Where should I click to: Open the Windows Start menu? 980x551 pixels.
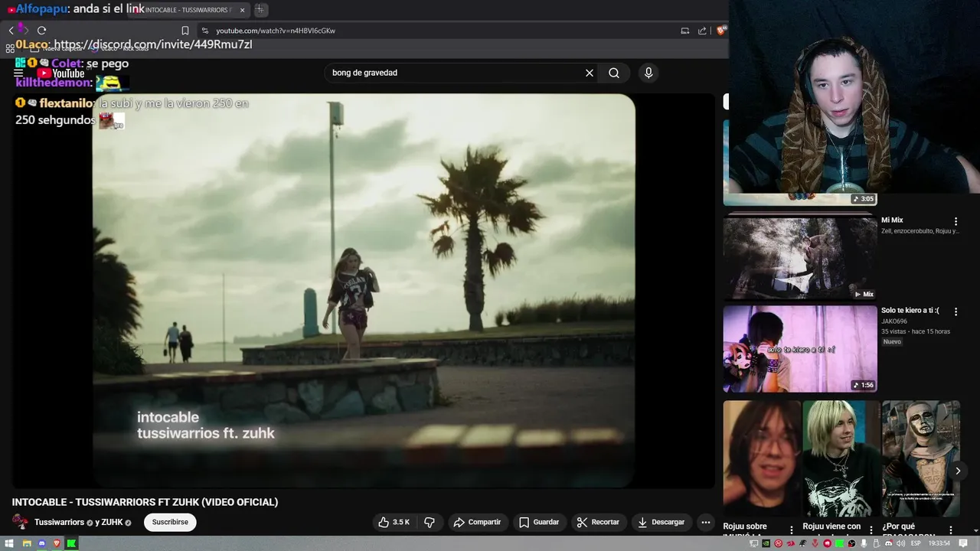coord(9,543)
